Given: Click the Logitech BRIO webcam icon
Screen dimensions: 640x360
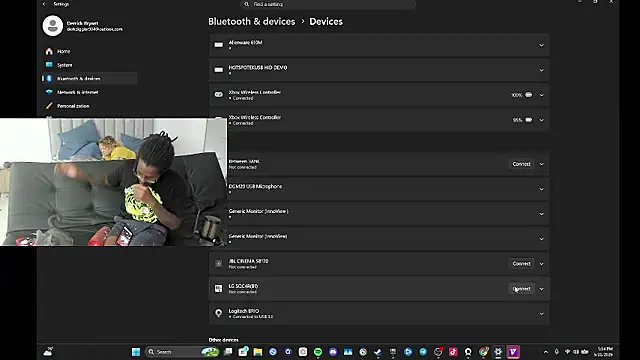Looking at the screenshot, I should [219, 313].
